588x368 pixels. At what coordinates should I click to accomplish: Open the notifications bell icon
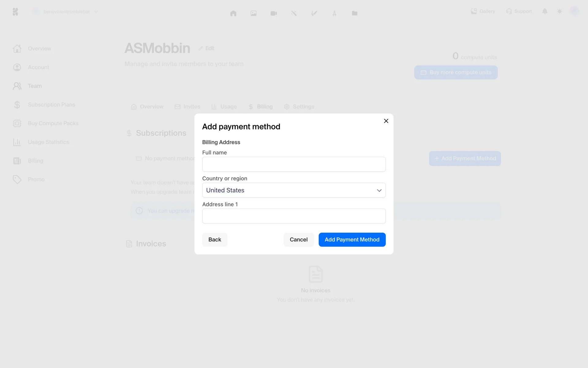point(545,11)
